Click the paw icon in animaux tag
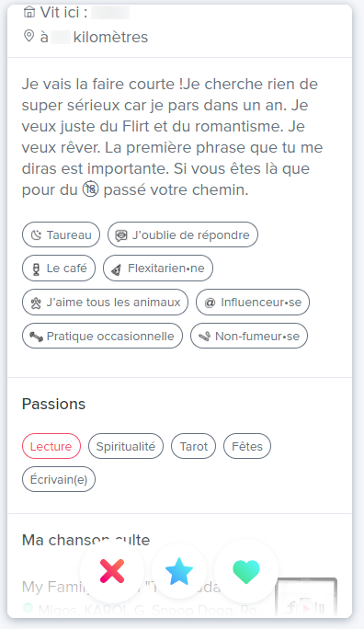The image size is (364, 629). pos(36,303)
